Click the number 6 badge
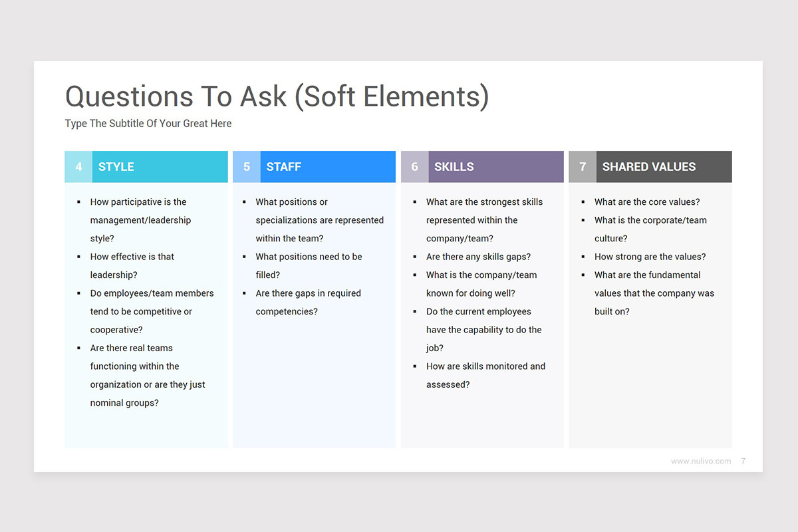Viewport: 798px width, 532px height. [415, 167]
